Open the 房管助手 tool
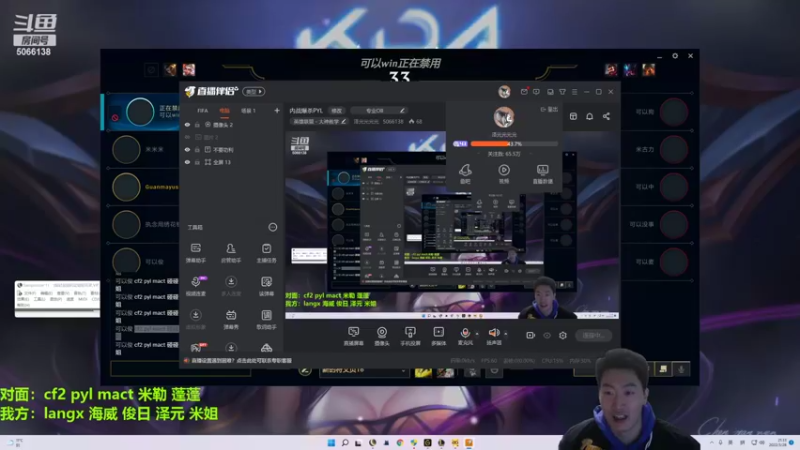Screen dimensions: 800x450 [x=231, y=253]
